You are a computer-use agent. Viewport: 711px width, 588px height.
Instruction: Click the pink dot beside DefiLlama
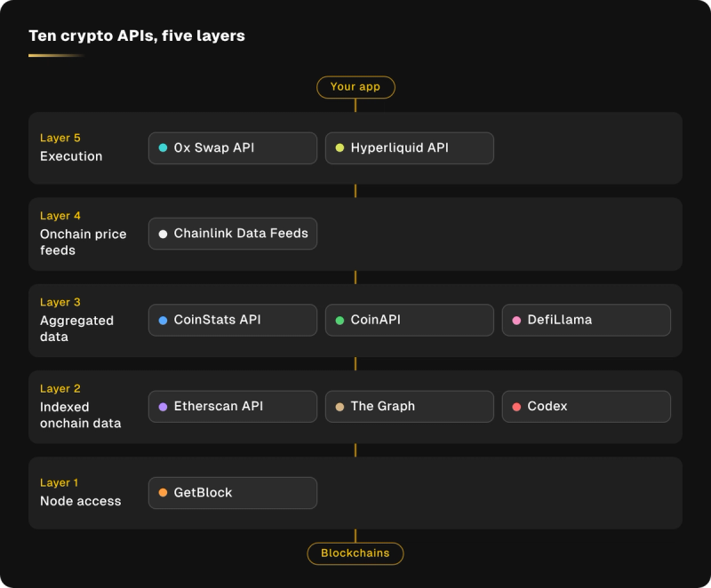(x=516, y=321)
